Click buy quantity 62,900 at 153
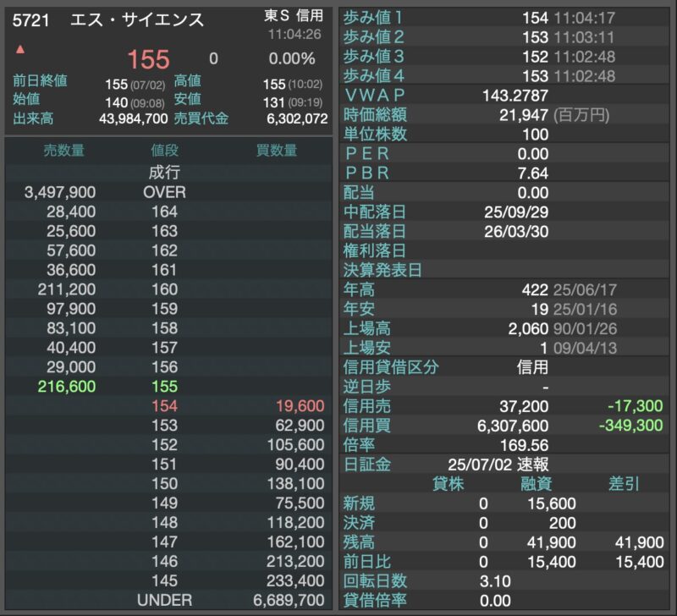The image size is (677, 616). pos(300,426)
